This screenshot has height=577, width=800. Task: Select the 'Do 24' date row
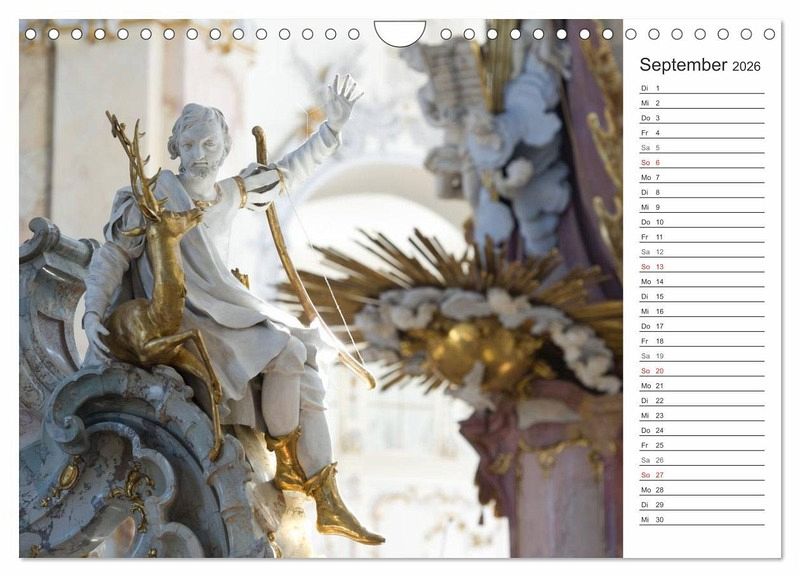point(702,430)
